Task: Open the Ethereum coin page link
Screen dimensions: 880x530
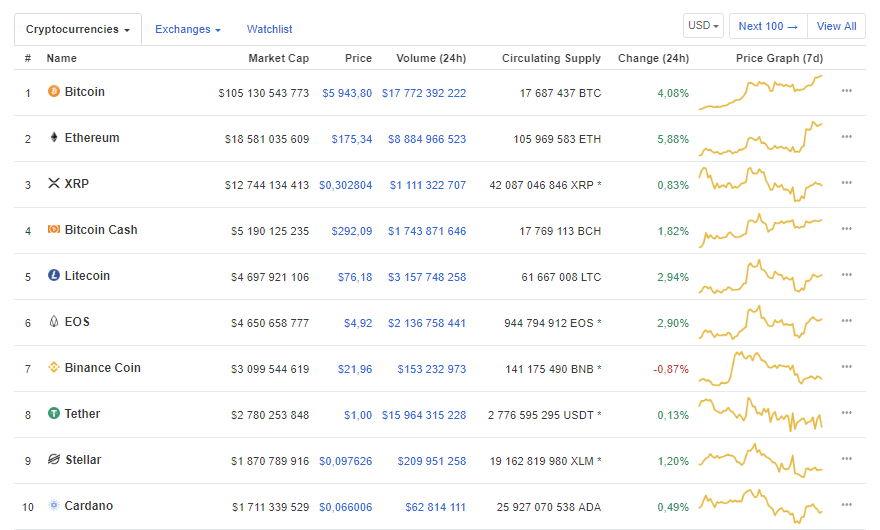Action: (92, 138)
